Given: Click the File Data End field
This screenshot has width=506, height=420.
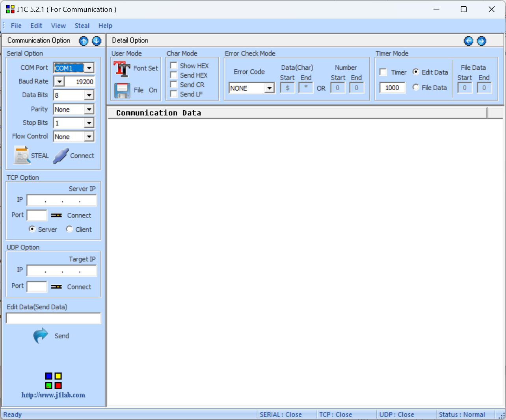Looking at the screenshot, I should click(484, 88).
